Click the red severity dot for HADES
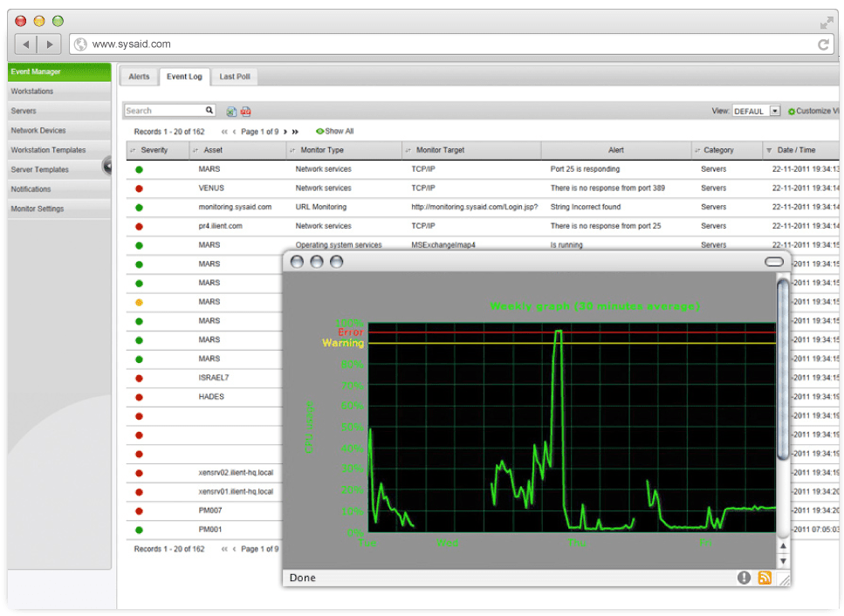 (x=139, y=397)
